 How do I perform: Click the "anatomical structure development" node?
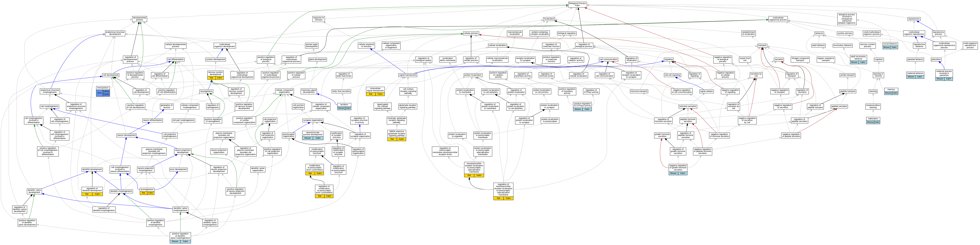(115, 34)
